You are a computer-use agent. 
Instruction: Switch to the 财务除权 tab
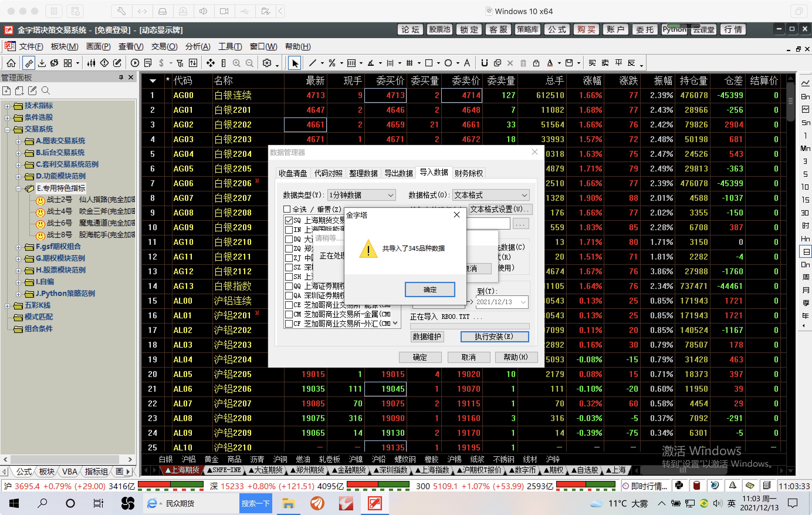pyautogui.click(x=469, y=173)
